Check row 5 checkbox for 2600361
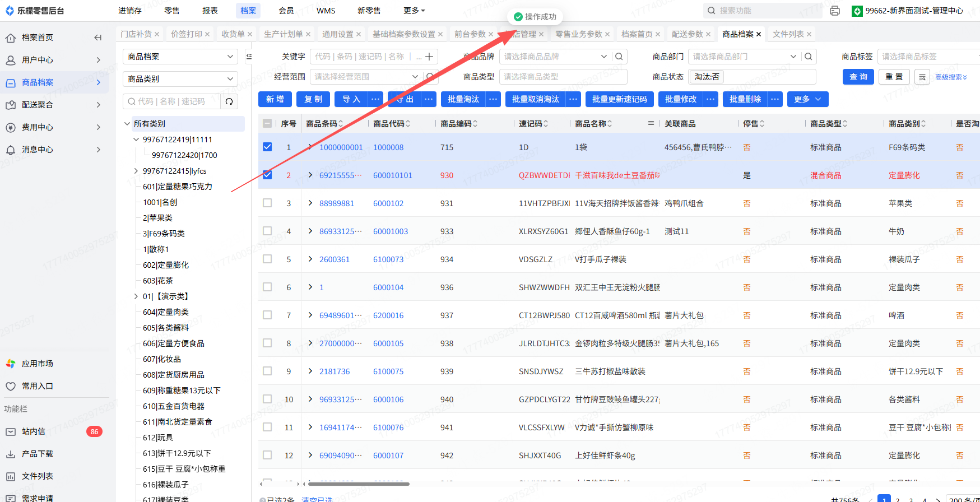The image size is (980, 502). click(x=267, y=259)
